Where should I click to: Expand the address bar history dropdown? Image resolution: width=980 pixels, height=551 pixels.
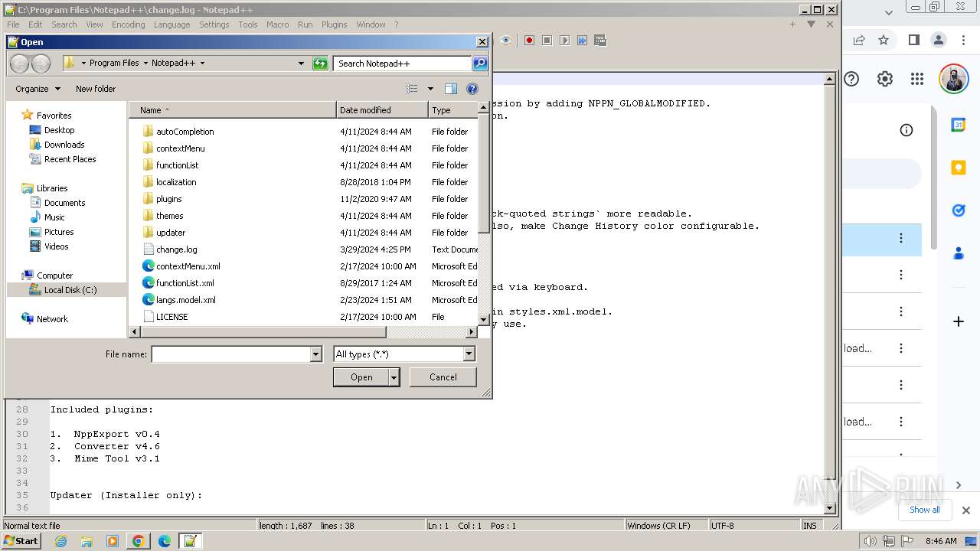coord(301,64)
